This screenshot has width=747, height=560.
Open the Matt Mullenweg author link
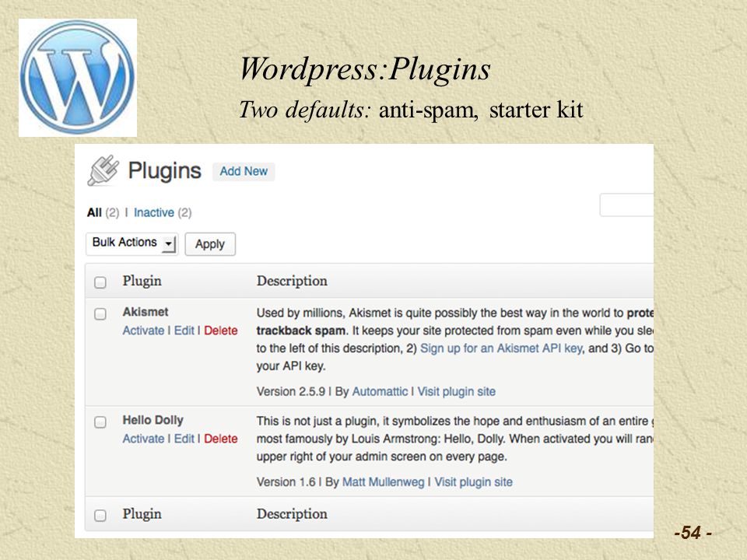coord(383,482)
